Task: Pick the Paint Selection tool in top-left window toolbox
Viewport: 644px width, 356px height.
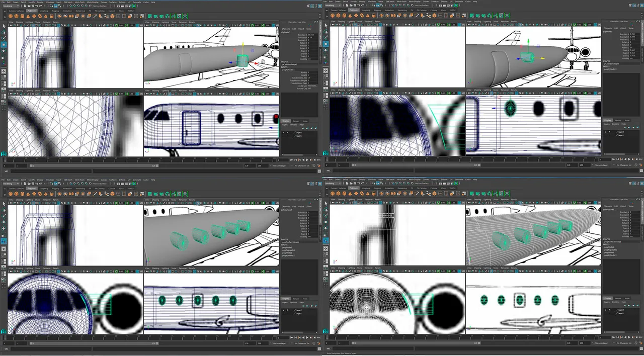Action: click(x=4, y=38)
